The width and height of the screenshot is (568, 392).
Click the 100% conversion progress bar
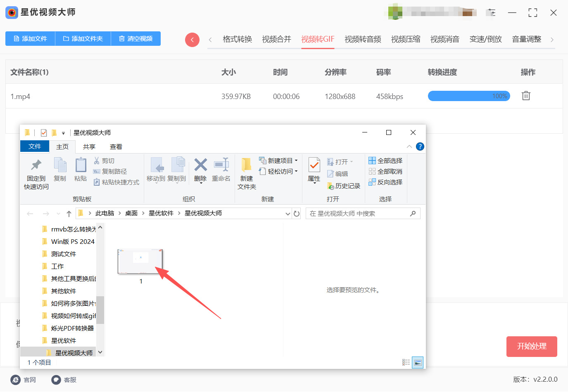click(469, 96)
